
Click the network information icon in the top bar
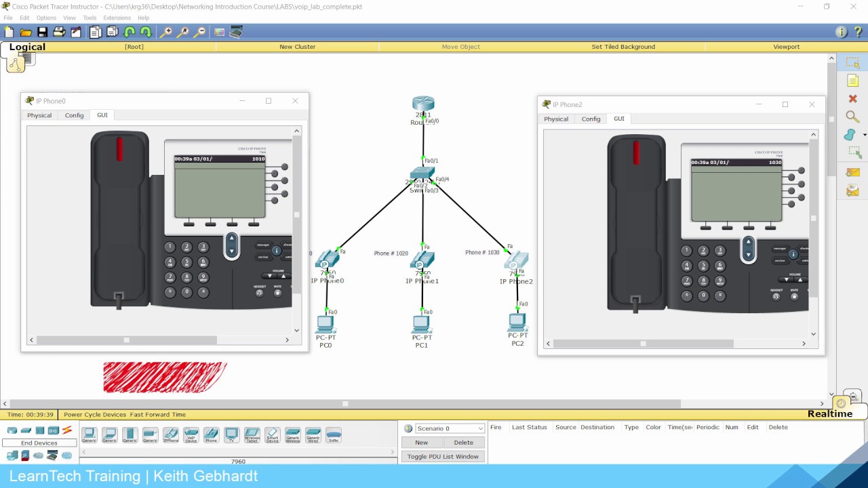pos(842,32)
